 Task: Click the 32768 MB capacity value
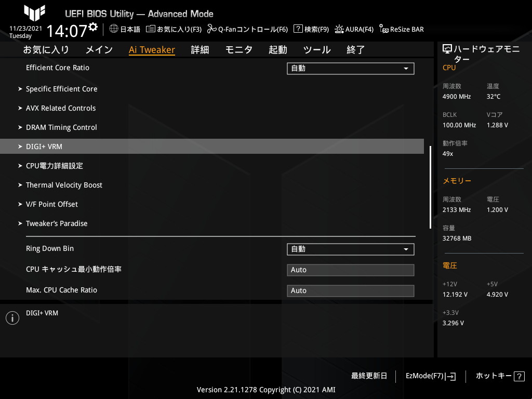tap(457, 238)
